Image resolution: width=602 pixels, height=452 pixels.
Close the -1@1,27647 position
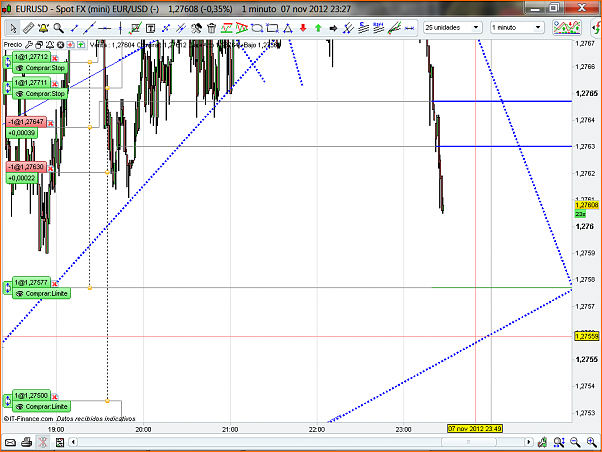(x=50, y=123)
